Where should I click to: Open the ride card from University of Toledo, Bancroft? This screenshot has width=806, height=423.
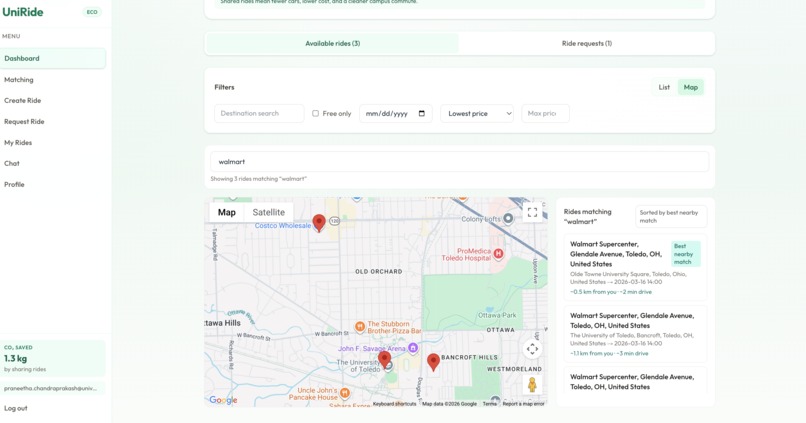point(635,334)
